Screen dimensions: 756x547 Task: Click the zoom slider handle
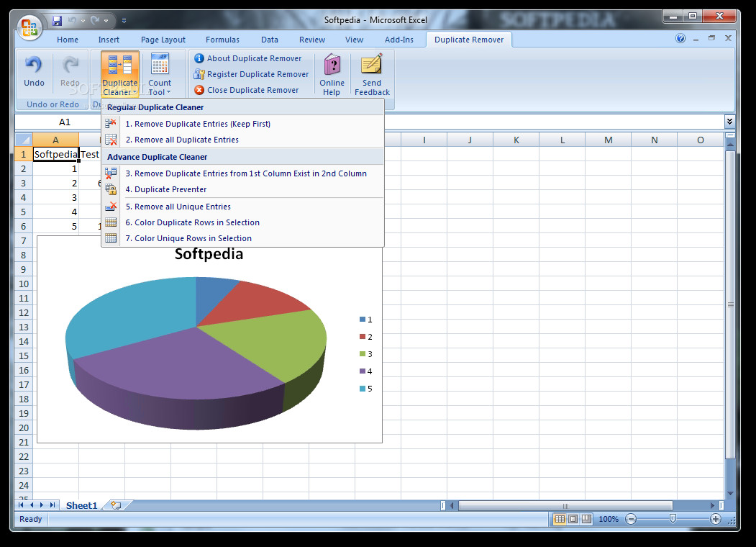click(x=673, y=518)
